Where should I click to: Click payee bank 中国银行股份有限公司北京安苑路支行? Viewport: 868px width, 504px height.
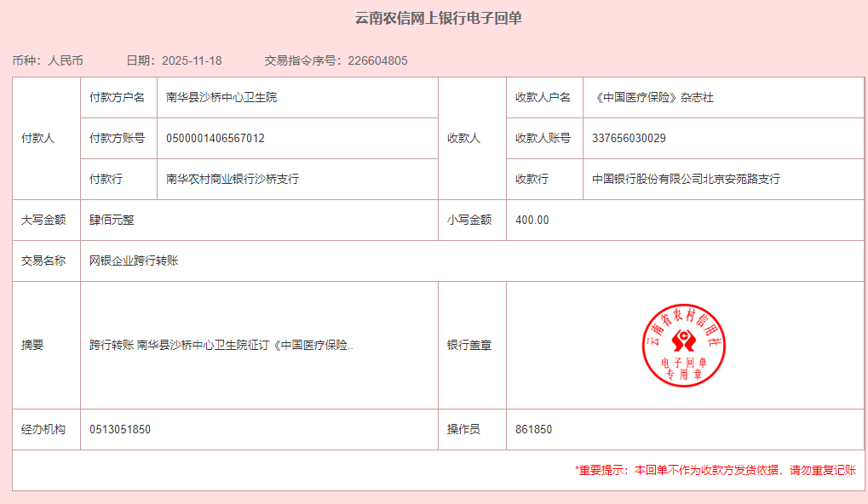[686, 179]
